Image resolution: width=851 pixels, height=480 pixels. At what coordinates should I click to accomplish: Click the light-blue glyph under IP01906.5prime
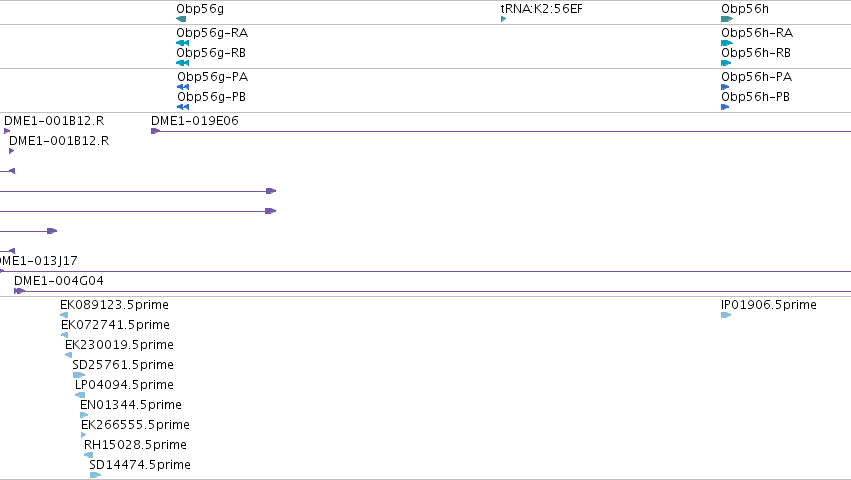point(726,315)
